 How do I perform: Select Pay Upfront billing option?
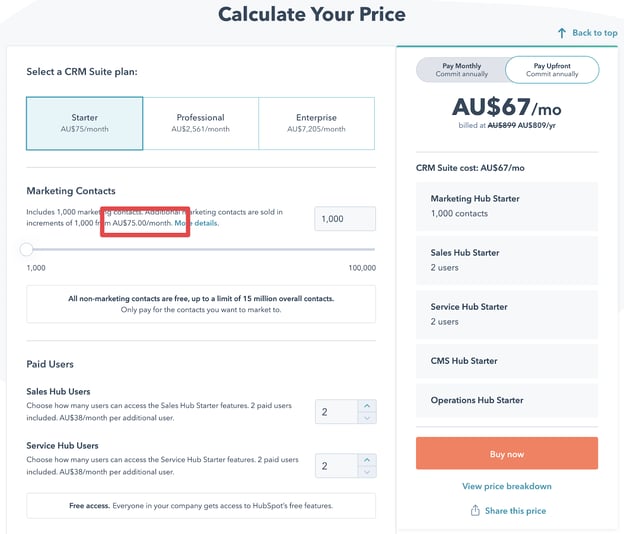click(x=551, y=70)
